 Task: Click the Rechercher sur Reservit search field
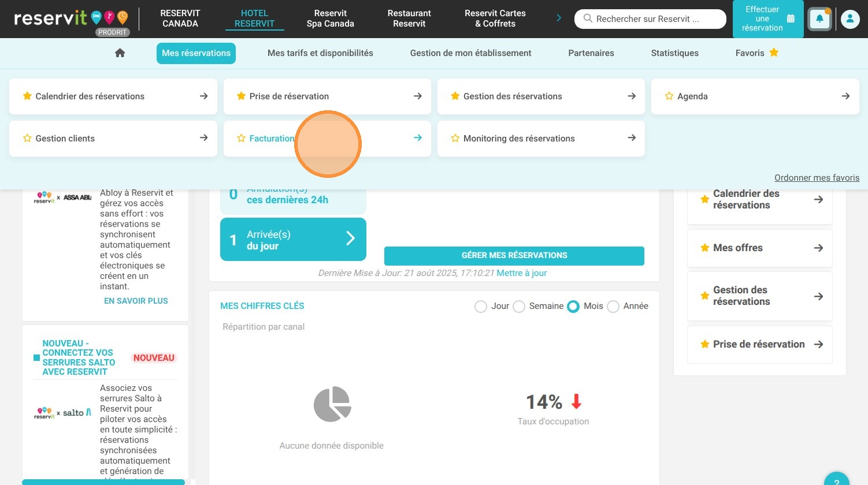coord(650,19)
